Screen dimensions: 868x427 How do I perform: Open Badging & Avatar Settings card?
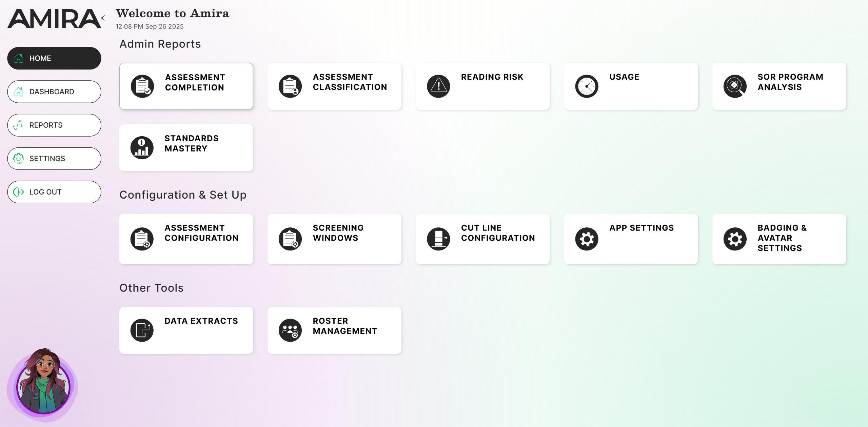click(x=779, y=239)
